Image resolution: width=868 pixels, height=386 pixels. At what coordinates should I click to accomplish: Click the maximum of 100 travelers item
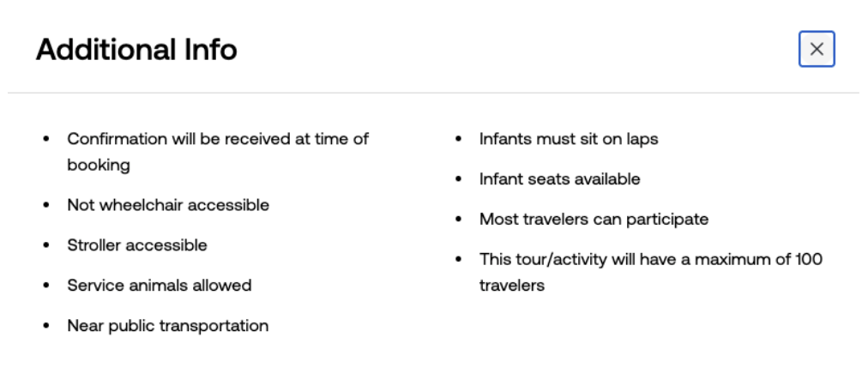651,272
